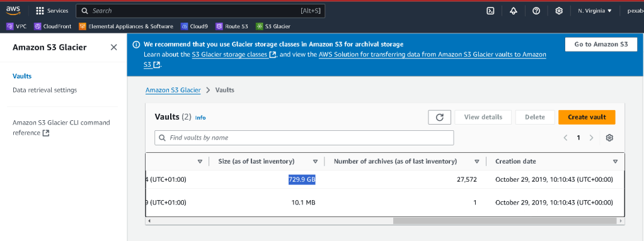Open the console settings gear in top bar
644x241 pixels.
click(559, 11)
